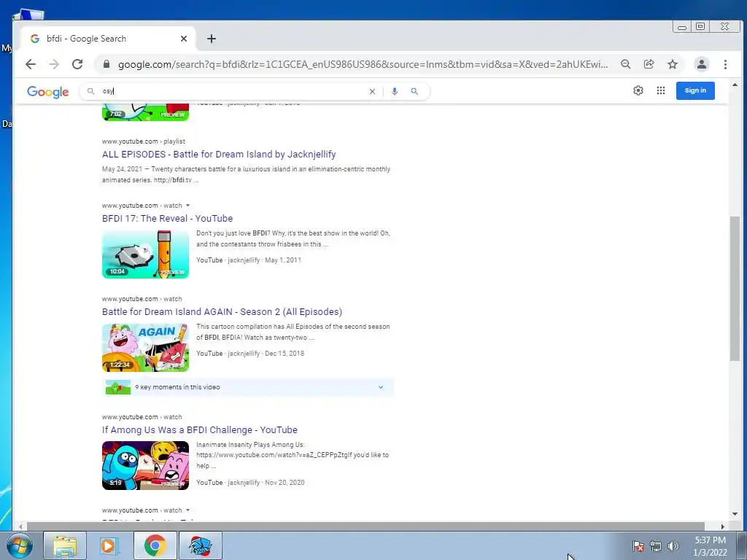
Task: Clear the search box text
Action: [x=372, y=91]
